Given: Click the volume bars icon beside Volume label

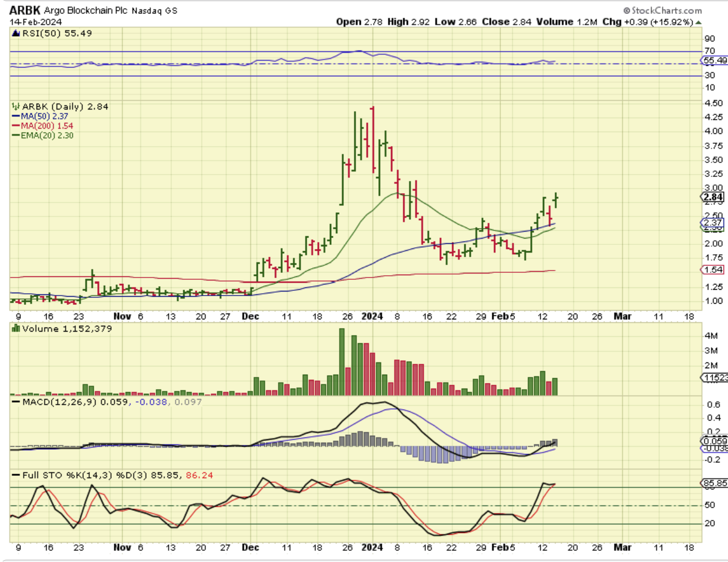Looking at the screenshot, I should 16,329.
